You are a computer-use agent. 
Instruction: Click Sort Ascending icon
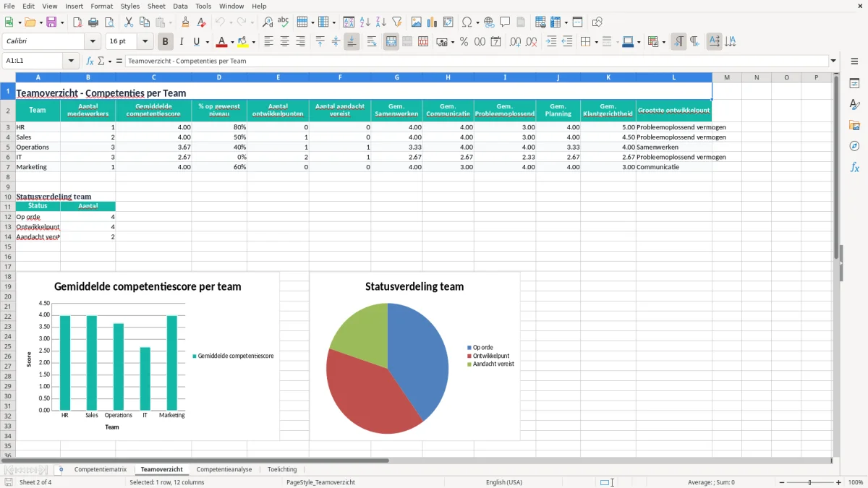point(365,22)
